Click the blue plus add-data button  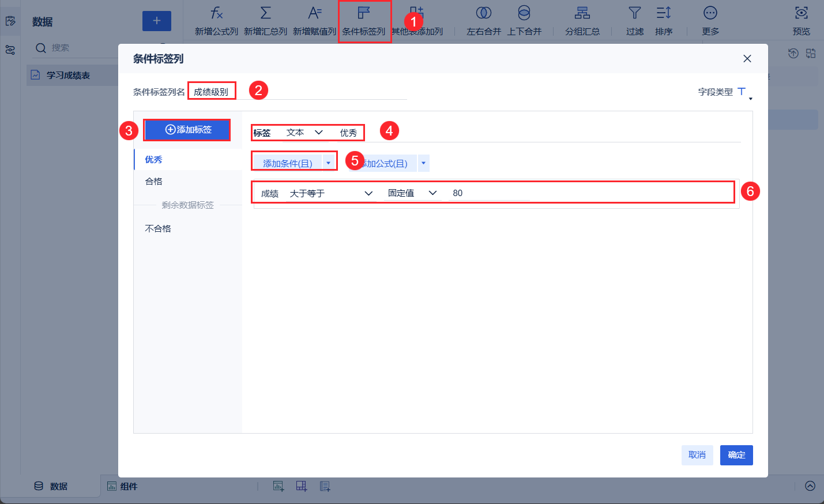tap(157, 21)
